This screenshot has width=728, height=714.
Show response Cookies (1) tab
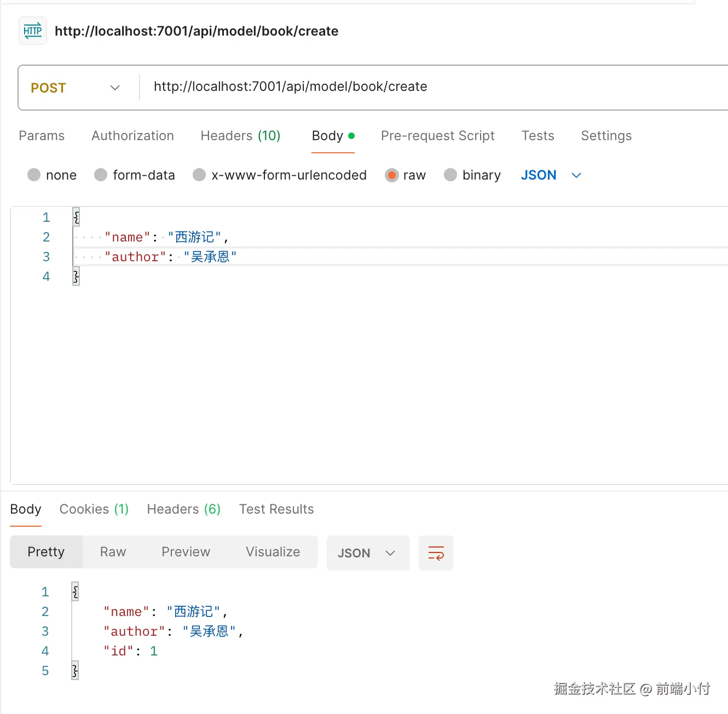click(94, 509)
